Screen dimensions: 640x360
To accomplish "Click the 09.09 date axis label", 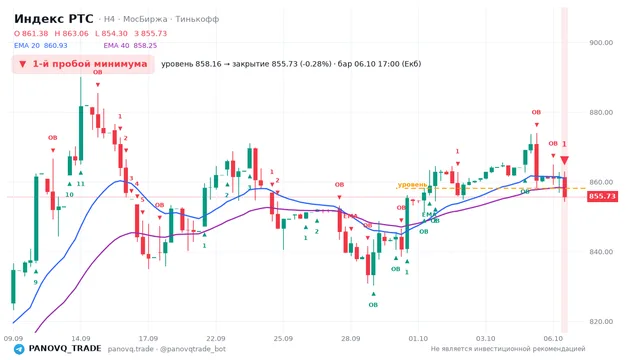I will 13,338.
